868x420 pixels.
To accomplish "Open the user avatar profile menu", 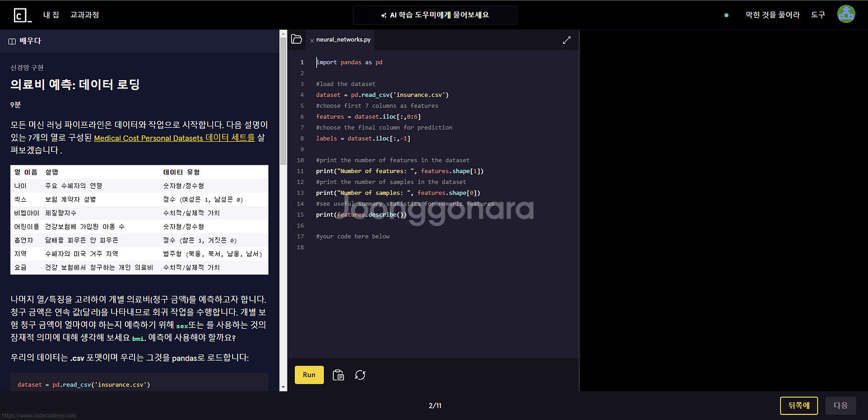I will pyautogui.click(x=846, y=15).
